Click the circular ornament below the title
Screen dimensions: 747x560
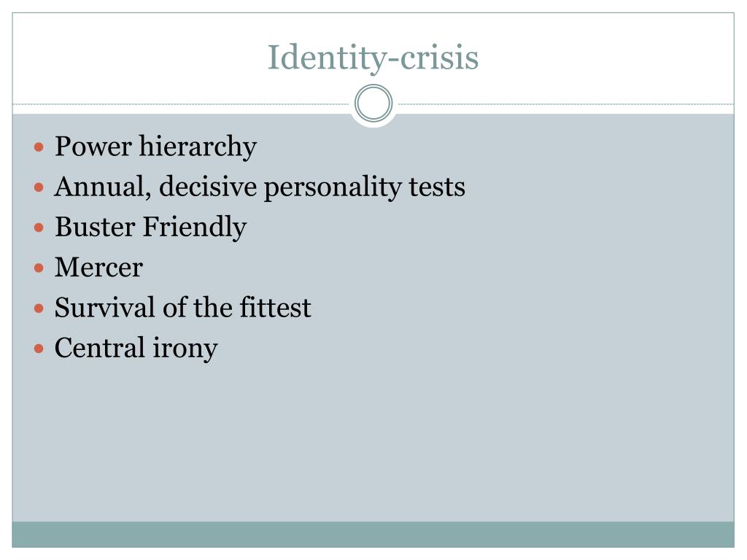tap(373, 104)
